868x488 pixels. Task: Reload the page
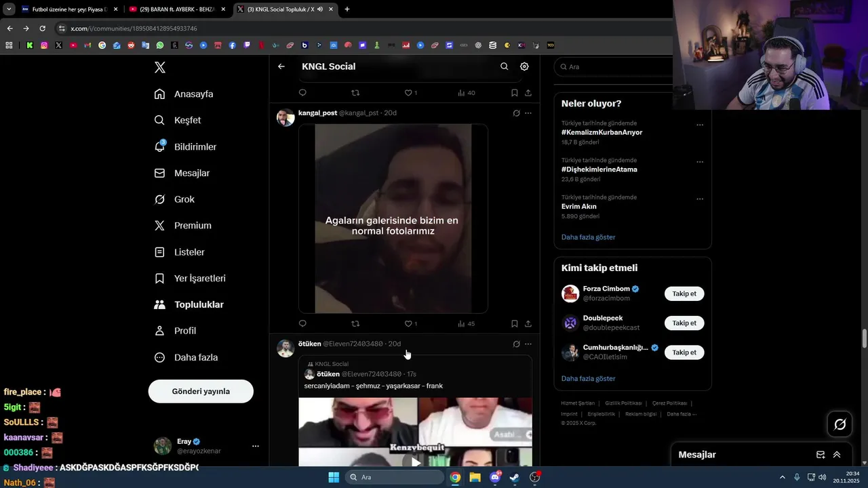point(42,28)
